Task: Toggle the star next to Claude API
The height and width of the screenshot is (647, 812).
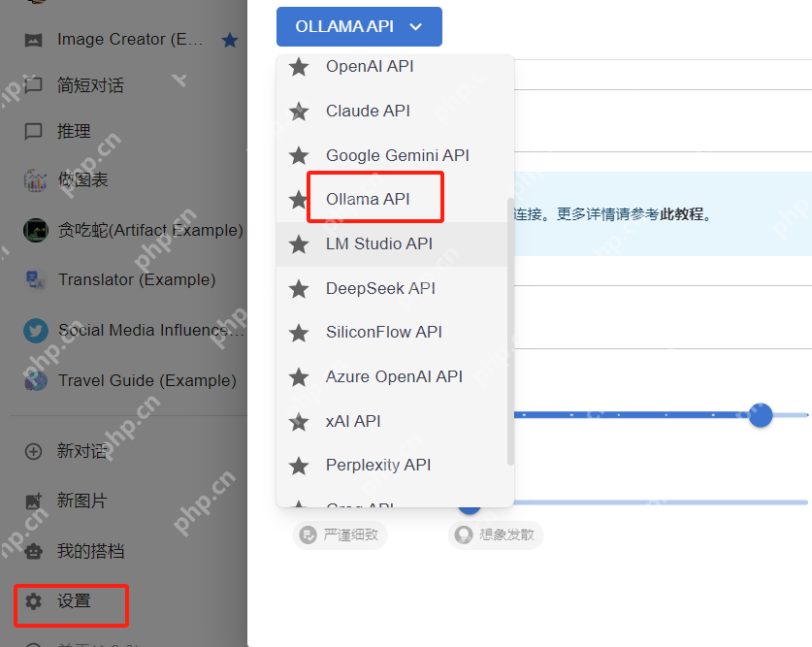Action: (298, 111)
